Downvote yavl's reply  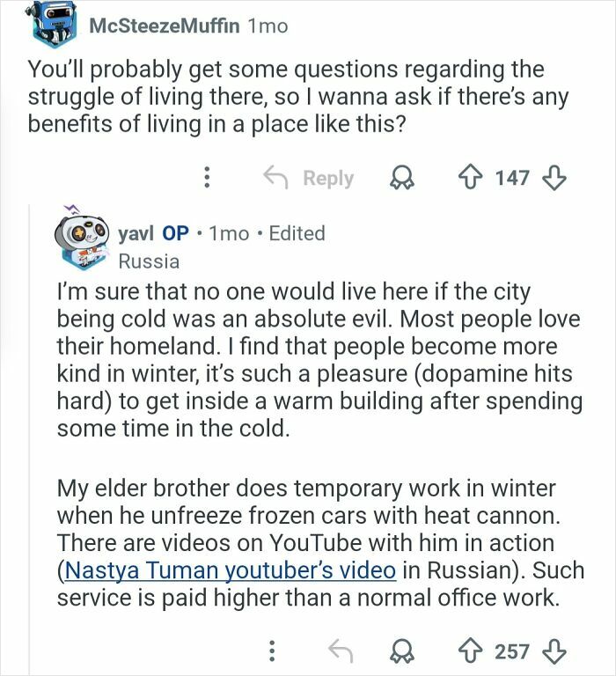pos(553,651)
